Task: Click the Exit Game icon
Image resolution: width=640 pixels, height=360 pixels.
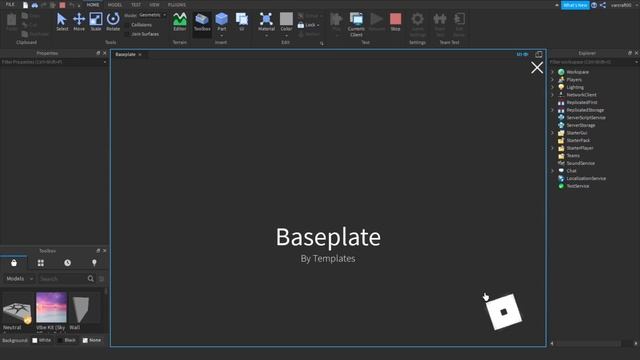Action: click(460, 19)
